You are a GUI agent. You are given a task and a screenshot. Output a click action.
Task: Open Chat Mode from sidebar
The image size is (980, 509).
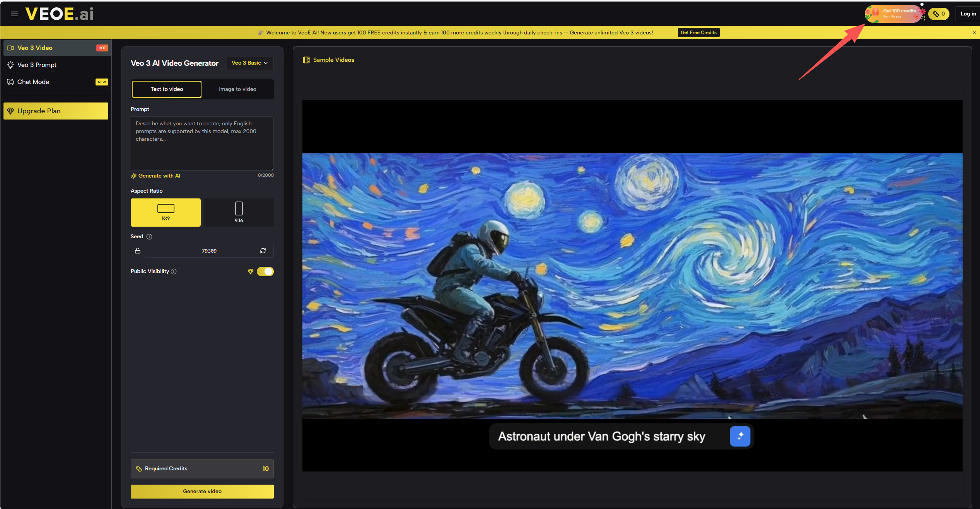click(x=33, y=82)
